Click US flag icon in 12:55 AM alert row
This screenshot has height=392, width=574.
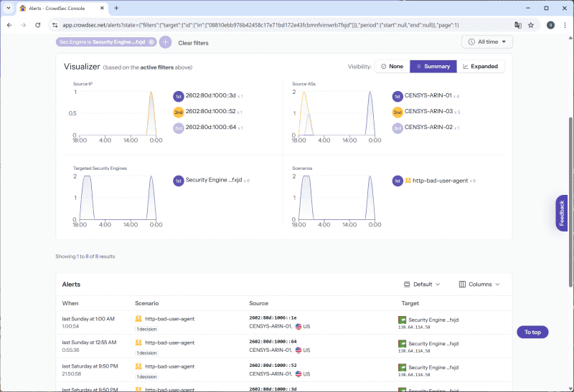pyautogui.click(x=298, y=350)
